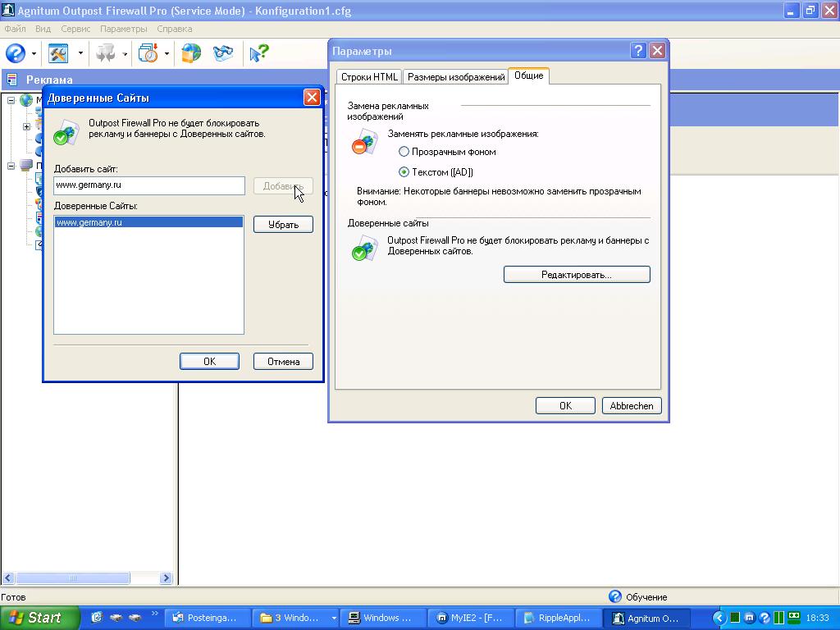
Task: Click the help question-mark button in Параметры title
Action: point(638,51)
